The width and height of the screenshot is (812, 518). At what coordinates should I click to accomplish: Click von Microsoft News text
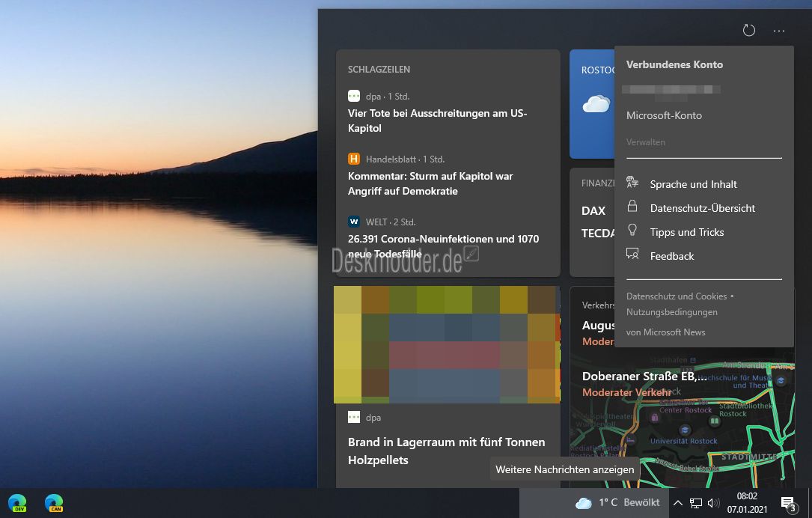pos(665,332)
